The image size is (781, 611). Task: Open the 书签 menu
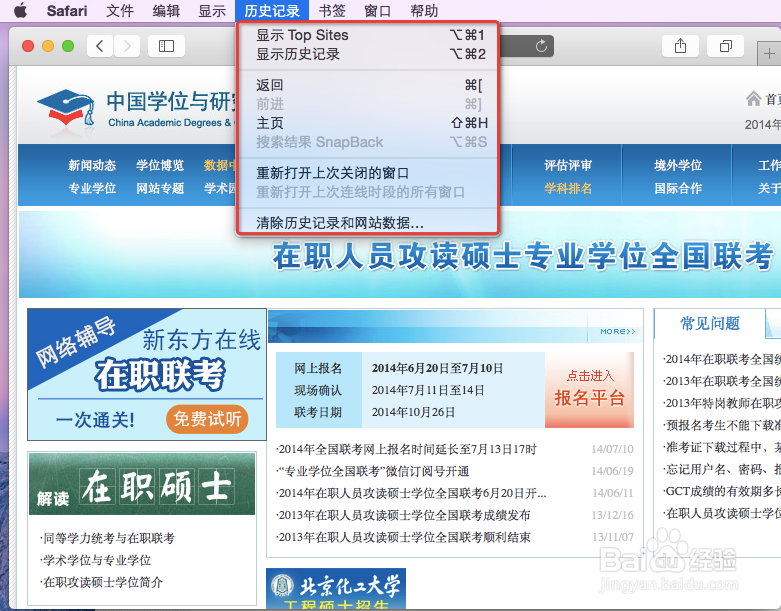click(x=332, y=10)
